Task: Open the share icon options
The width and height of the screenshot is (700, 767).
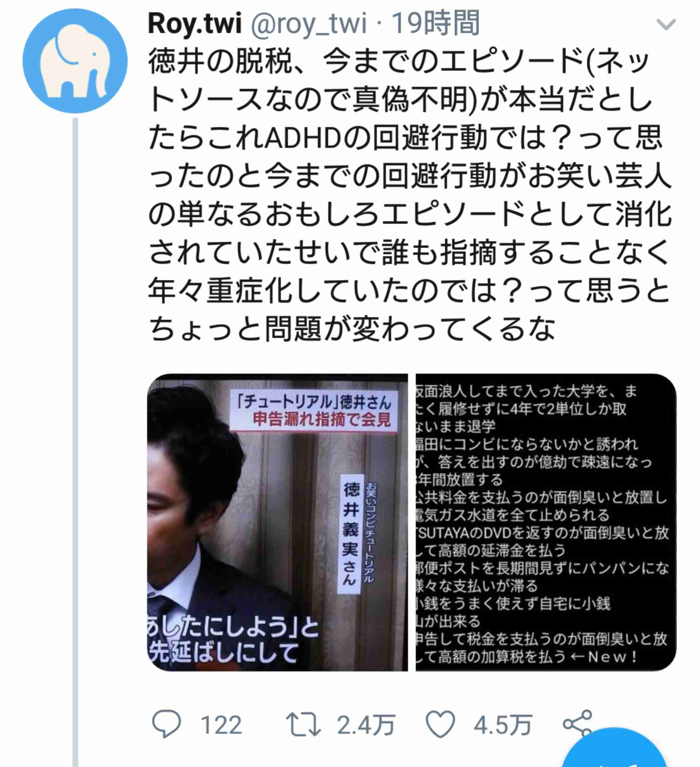Action: click(x=577, y=723)
